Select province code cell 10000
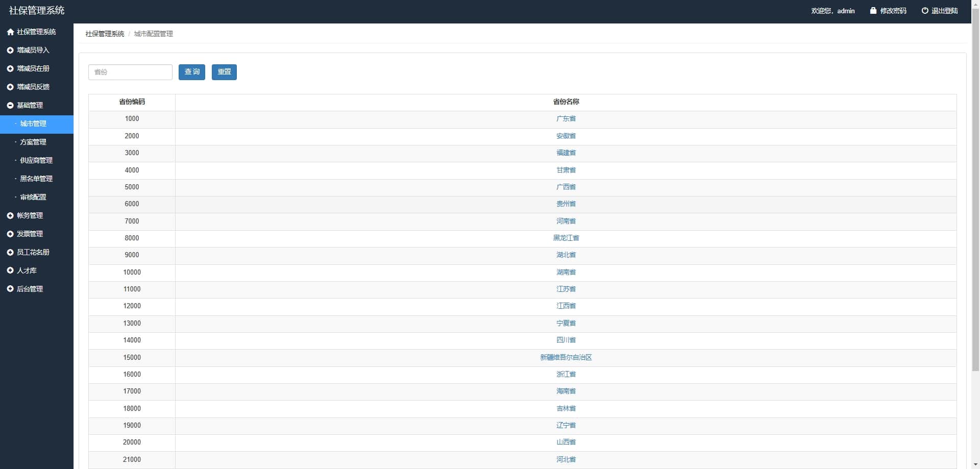Image resolution: width=980 pixels, height=469 pixels. (x=132, y=272)
